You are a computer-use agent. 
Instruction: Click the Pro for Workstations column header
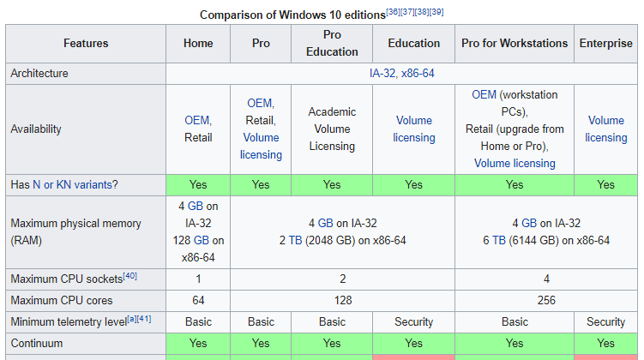(x=515, y=44)
